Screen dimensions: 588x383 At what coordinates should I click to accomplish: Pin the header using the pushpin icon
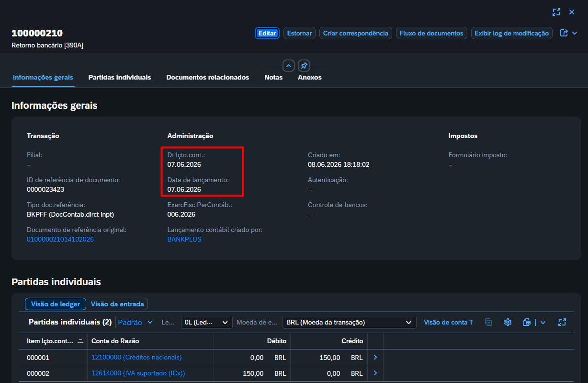[x=304, y=66]
